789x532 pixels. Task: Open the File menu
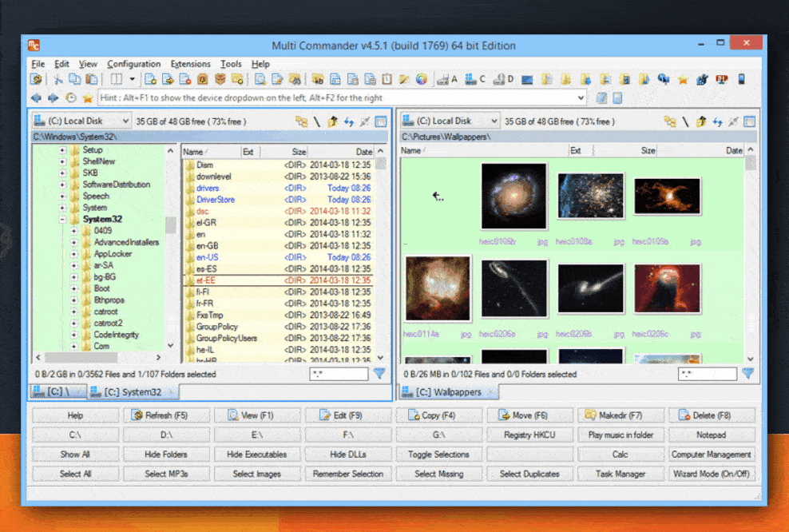click(x=38, y=64)
